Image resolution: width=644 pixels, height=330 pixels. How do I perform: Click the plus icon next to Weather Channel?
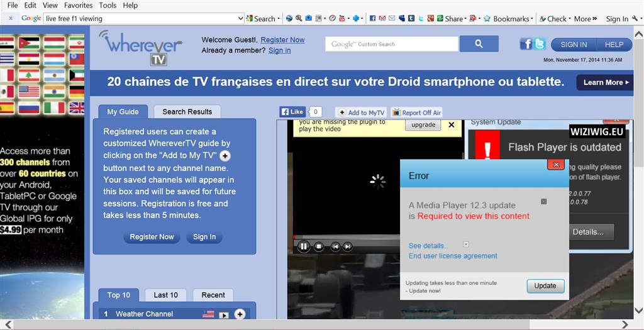coord(240,314)
